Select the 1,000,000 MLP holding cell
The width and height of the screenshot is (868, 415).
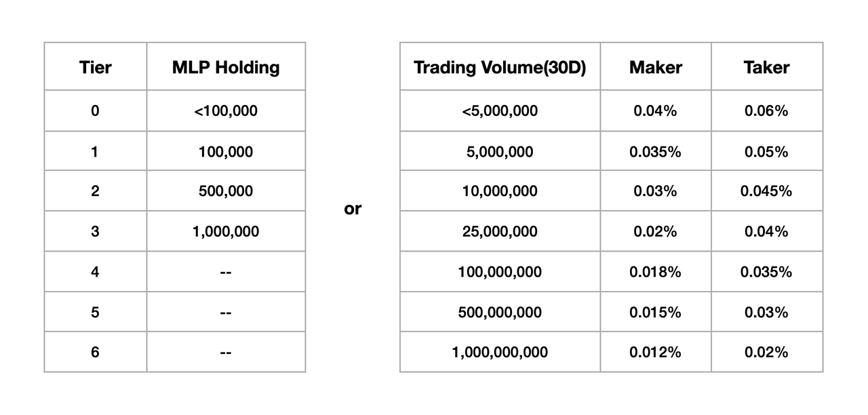pos(226,231)
